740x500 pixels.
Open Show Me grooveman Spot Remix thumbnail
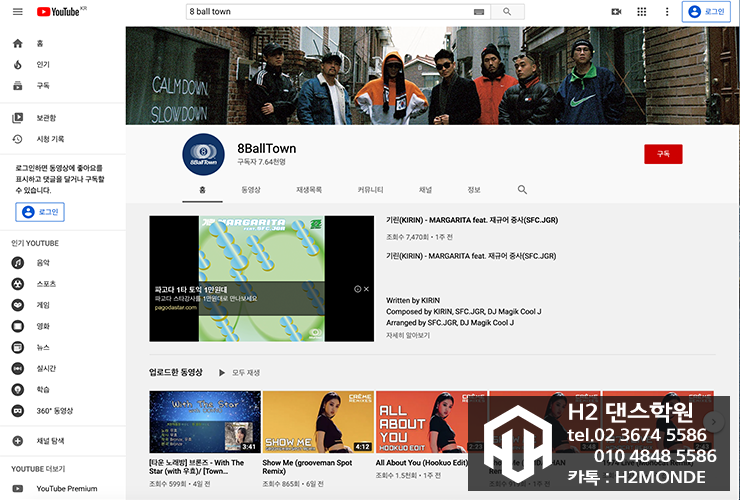[318, 422]
